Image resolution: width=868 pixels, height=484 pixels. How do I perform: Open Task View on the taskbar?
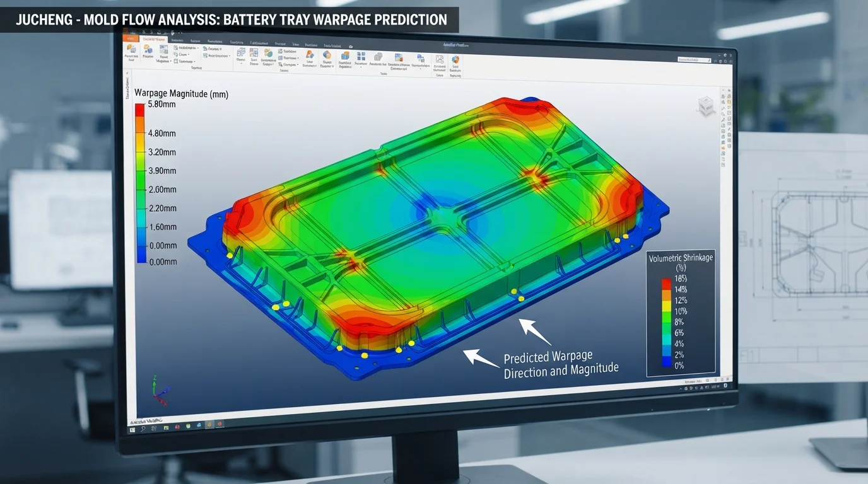click(x=154, y=428)
